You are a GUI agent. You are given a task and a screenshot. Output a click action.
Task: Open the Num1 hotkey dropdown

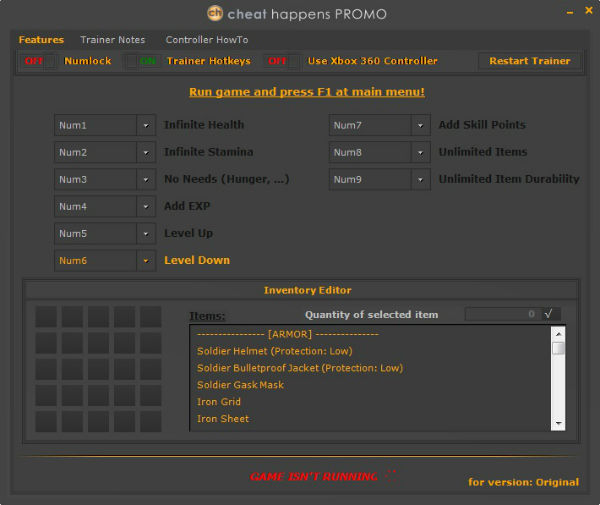(146, 125)
